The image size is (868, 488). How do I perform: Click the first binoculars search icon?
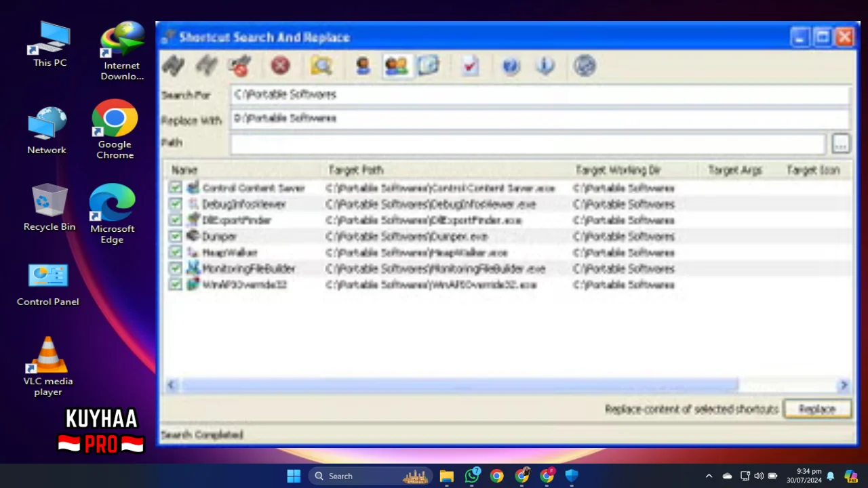(174, 66)
